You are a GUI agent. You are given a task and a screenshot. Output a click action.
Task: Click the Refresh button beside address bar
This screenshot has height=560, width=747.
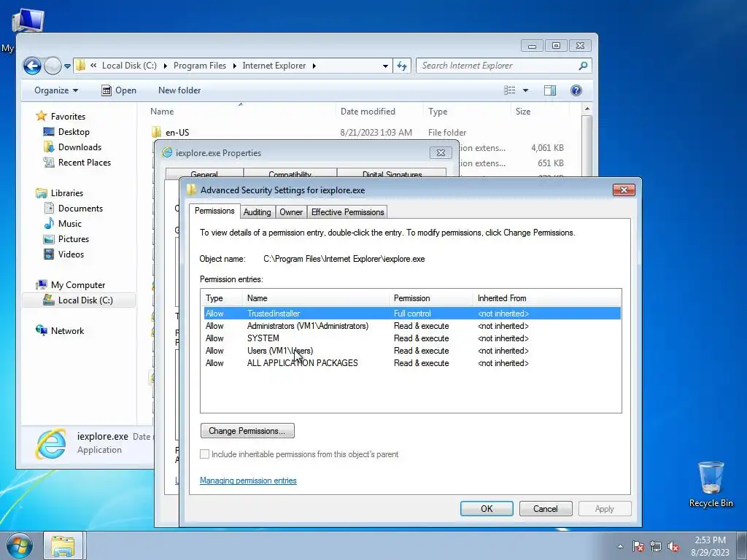[x=402, y=66]
